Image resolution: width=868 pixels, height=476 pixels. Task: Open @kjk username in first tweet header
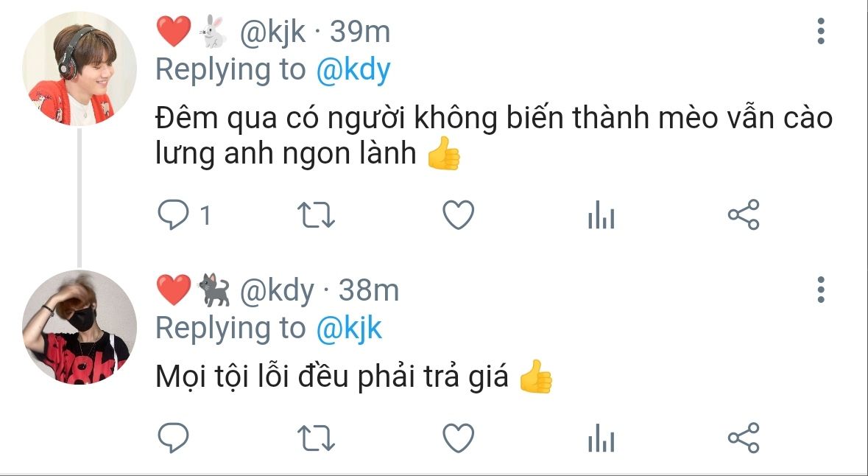point(272,32)
